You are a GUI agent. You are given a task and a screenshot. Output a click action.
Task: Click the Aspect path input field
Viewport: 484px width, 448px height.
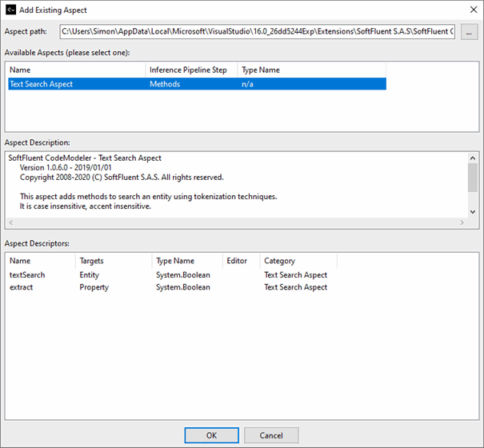point(257,31)
